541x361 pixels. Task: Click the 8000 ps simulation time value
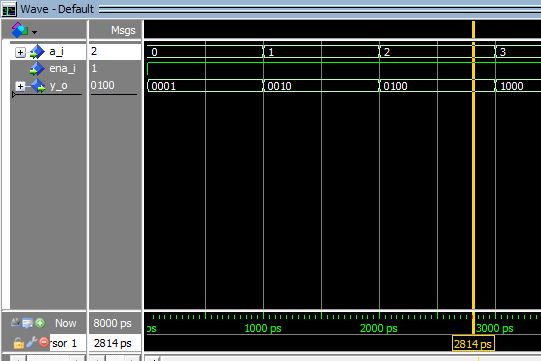coord(112,323)
